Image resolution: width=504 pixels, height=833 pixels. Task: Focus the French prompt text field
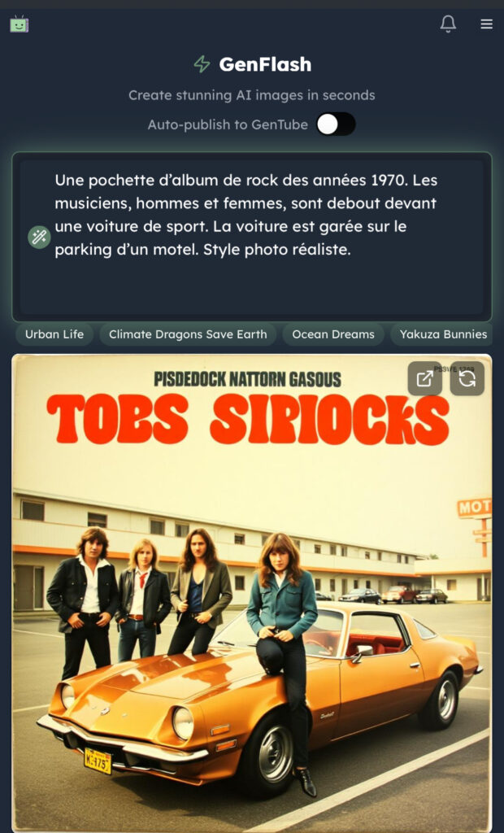click(252, 237)
